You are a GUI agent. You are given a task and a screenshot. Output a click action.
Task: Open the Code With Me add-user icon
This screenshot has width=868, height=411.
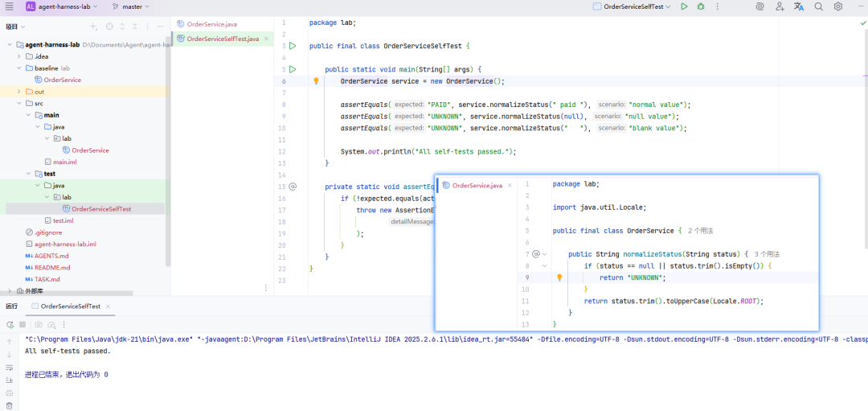pyautogui.click(x=780, y=6)
